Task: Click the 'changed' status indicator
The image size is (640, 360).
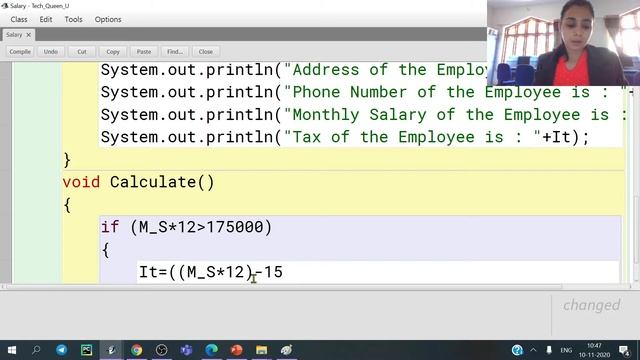Action: [x=591, y=305]
